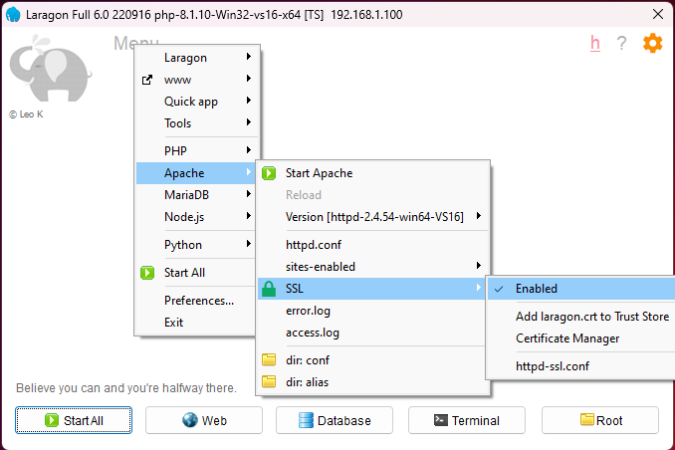Screen dimensions: 675x450
Task: Close the Laragon window
Action: (657, 14)
